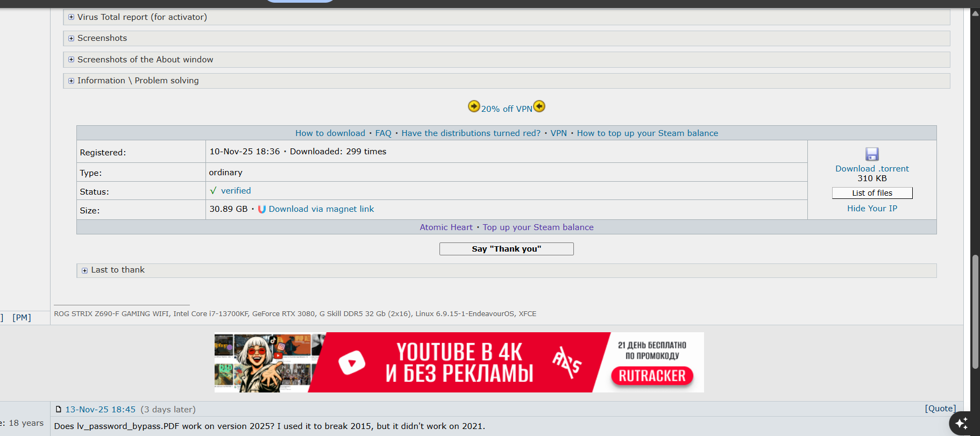Click the List of files button
This screenshot has width=980, height=436.
coord(872,193)
